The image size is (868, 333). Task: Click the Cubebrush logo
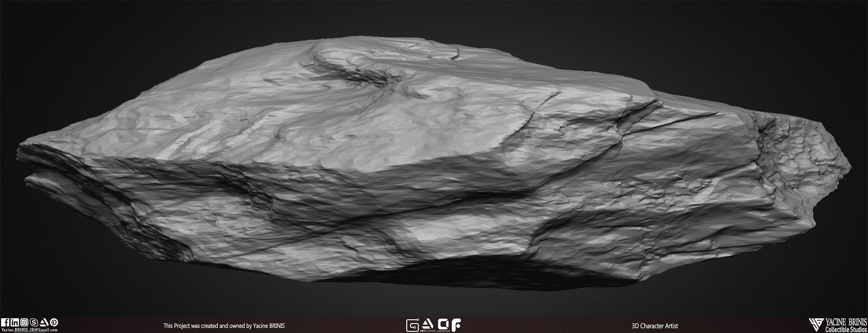click(443, 324)
